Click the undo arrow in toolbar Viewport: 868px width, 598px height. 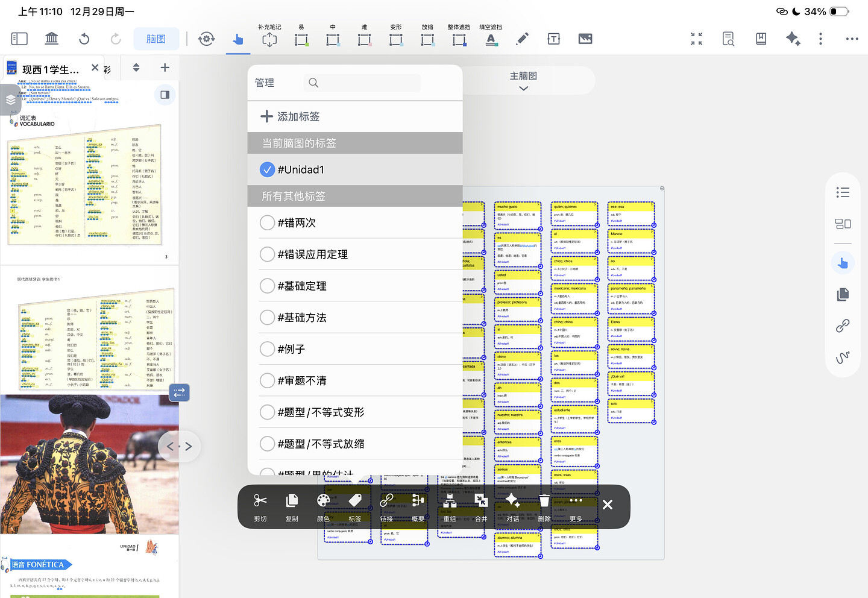[x=84, y=39]
